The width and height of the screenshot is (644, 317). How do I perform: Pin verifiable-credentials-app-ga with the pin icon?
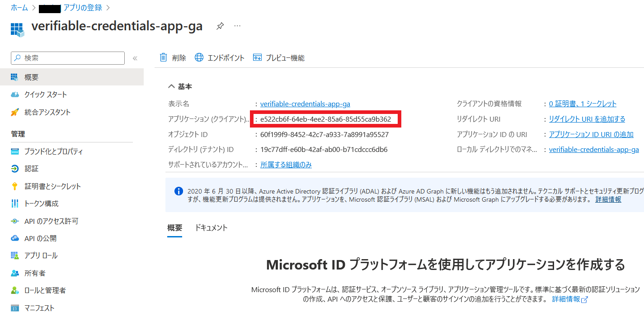pos(220,26)
